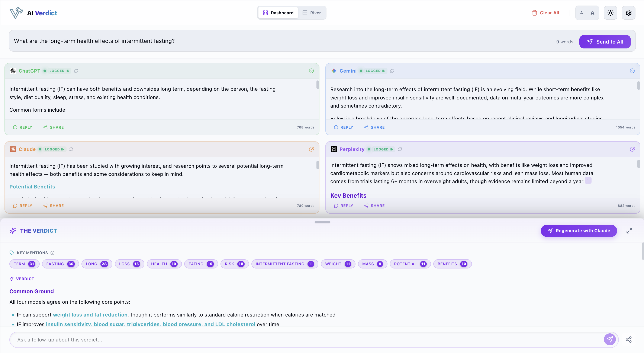Open the settings gear
Viewport: 644px width, 353px height.
point(628,13)
